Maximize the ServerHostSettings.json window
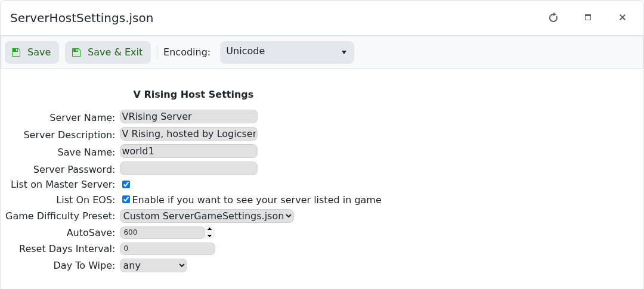The width and height of the screenshot is (644, 289). 588,18
